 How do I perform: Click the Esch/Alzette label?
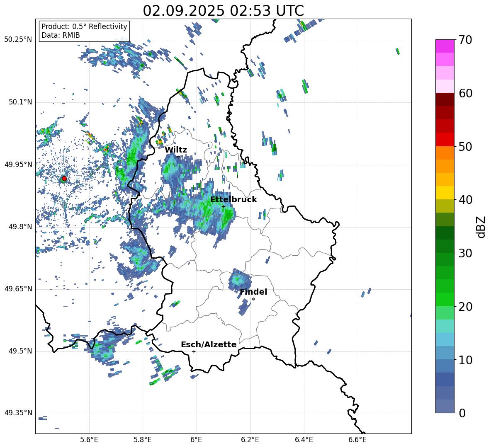209,345
